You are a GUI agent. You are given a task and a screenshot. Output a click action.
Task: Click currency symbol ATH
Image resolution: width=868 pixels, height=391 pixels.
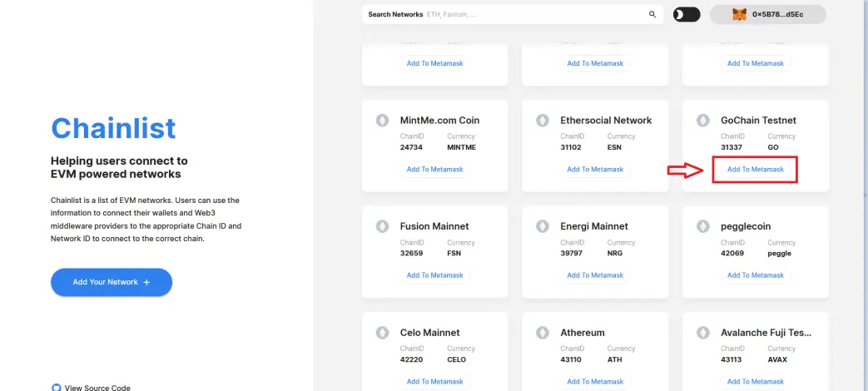[614, 359]
